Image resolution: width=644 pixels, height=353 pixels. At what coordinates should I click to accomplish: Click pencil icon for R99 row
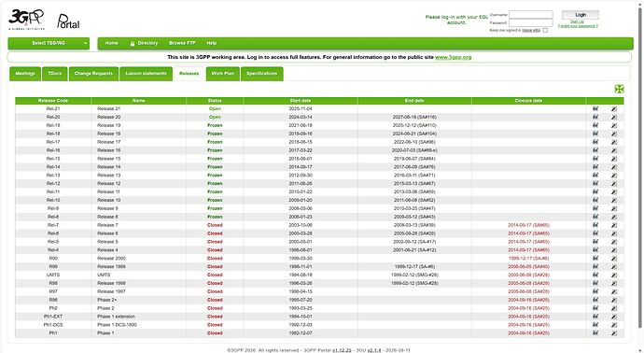tap(613, 267)
